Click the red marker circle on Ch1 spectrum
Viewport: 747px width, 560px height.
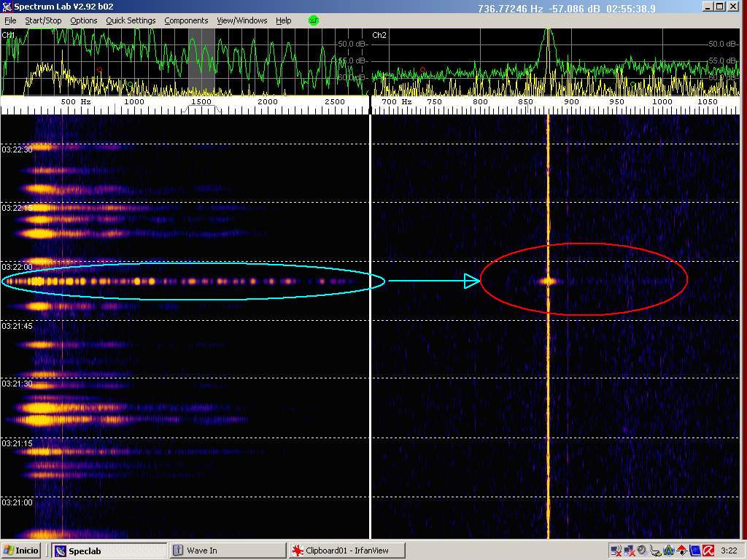point(100,70)
